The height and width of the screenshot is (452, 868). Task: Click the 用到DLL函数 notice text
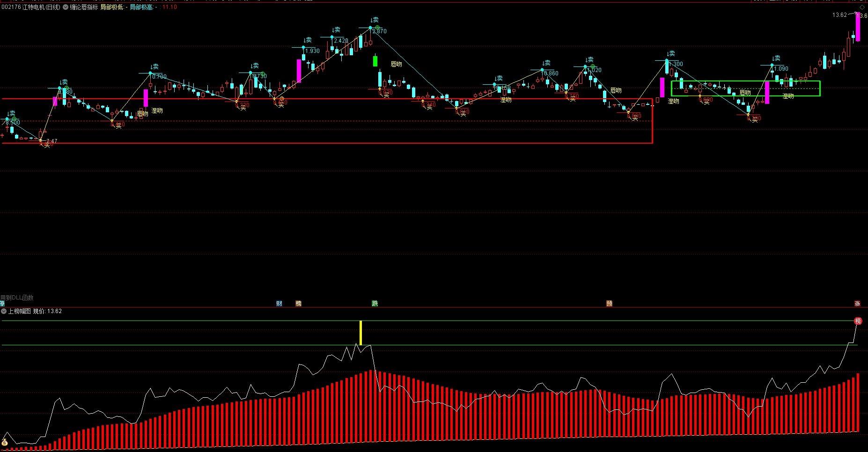[x=17, y=298]
